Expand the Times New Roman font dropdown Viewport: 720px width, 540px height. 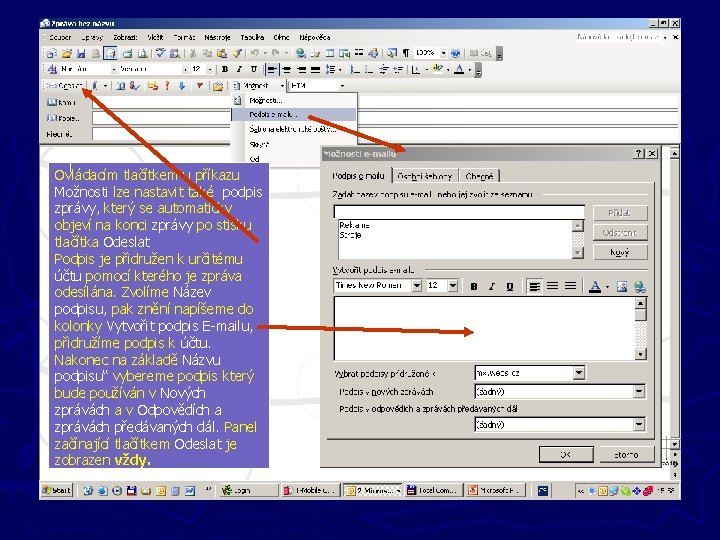click(416, 286)
